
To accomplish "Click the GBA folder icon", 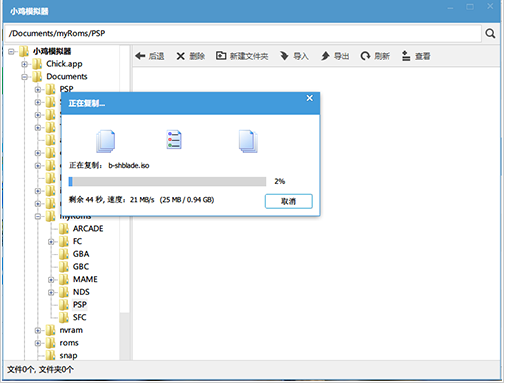I will point(64,254).
